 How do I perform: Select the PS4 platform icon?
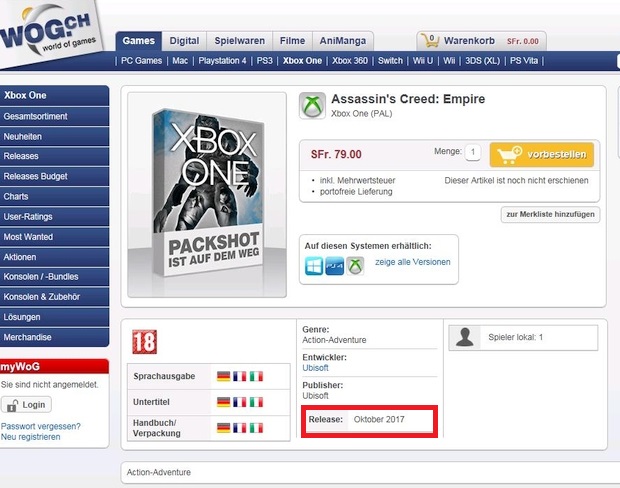coord(335,266)
